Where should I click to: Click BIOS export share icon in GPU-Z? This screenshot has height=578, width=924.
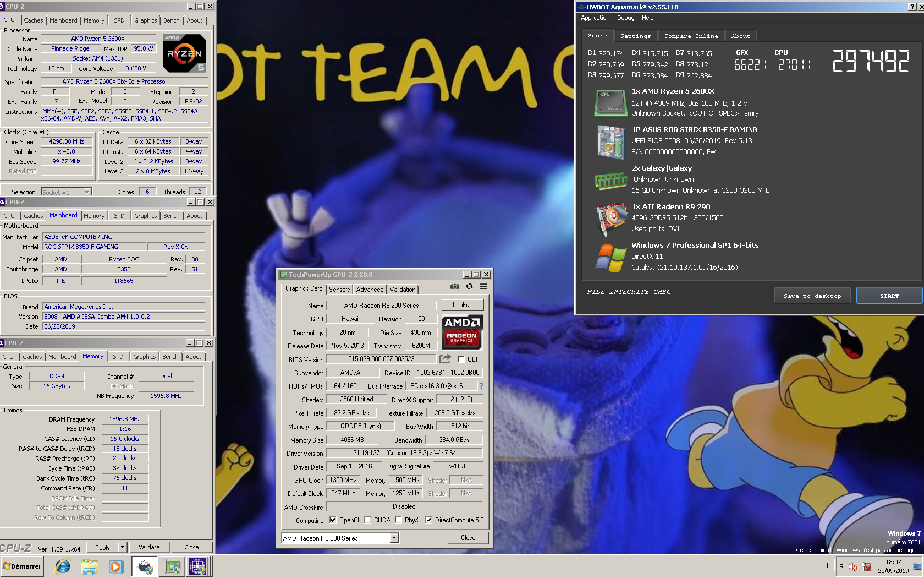(445, 359)
